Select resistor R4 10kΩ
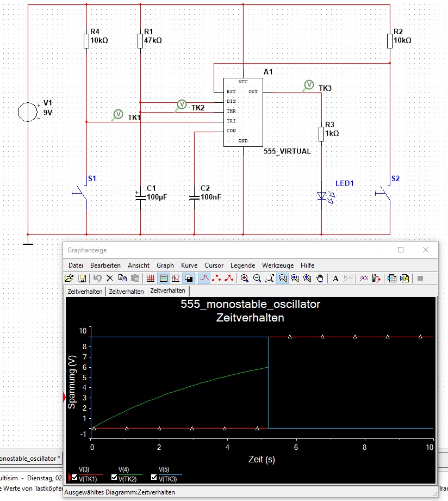 (86, 41)
